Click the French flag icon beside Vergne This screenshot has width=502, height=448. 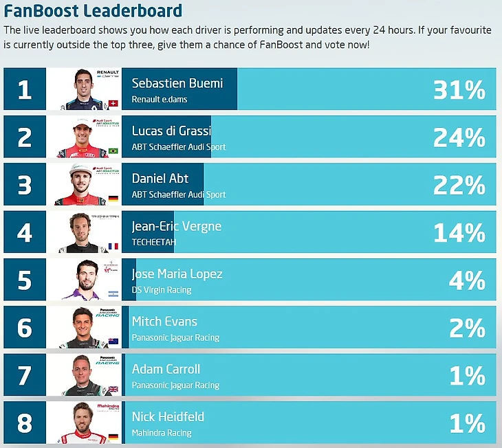pyautogui.click(x=113, y=246)
